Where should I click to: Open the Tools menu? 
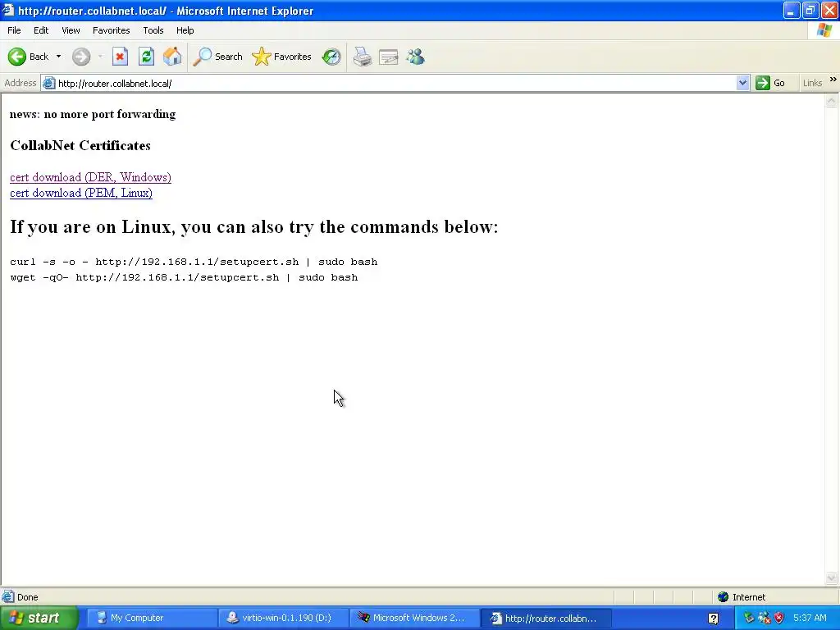click(x=153, y=30)
